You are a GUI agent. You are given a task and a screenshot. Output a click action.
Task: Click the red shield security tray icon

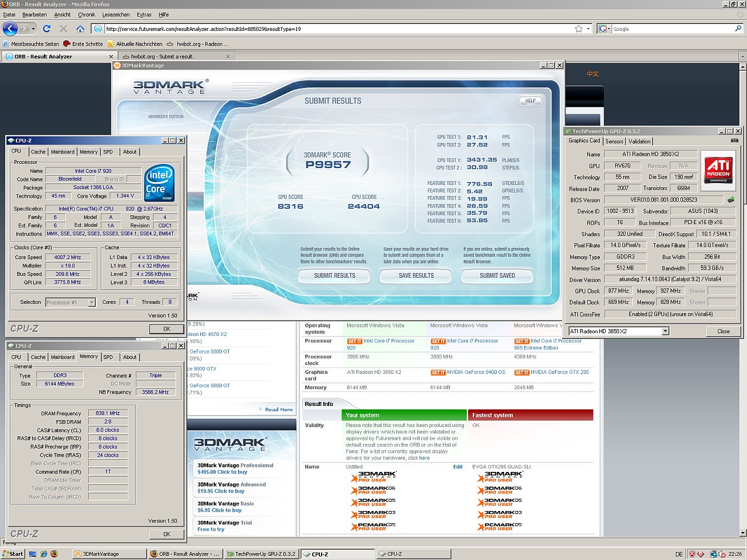[692, 554]
